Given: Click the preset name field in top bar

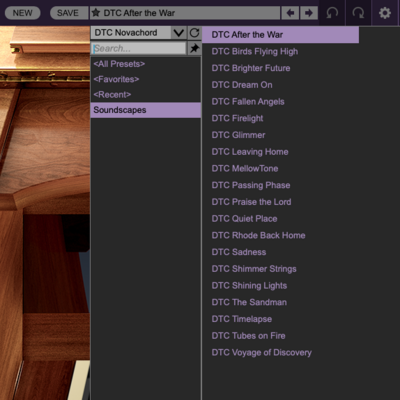Looking at the screenshot, I should pyautogui.click(x=185, y=13).
